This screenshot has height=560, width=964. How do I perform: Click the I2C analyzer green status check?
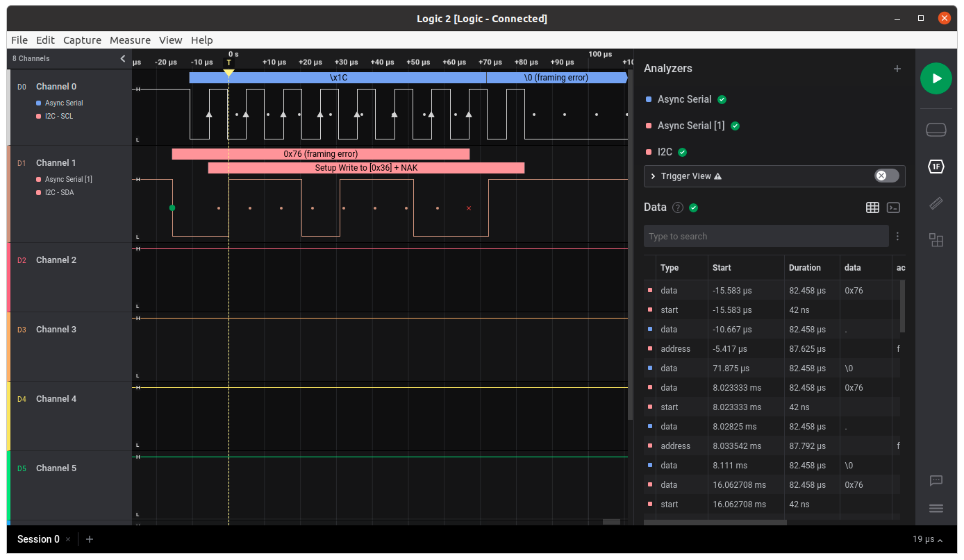point(682,152)
